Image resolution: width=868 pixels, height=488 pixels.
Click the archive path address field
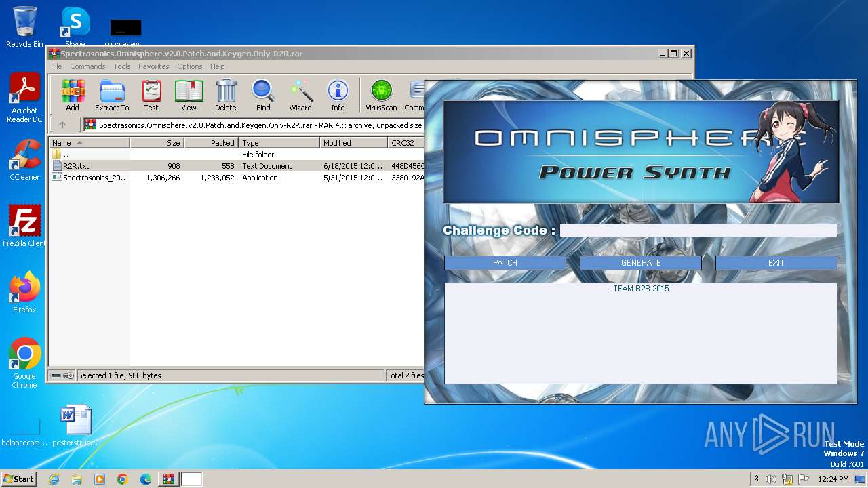(254, 125)
